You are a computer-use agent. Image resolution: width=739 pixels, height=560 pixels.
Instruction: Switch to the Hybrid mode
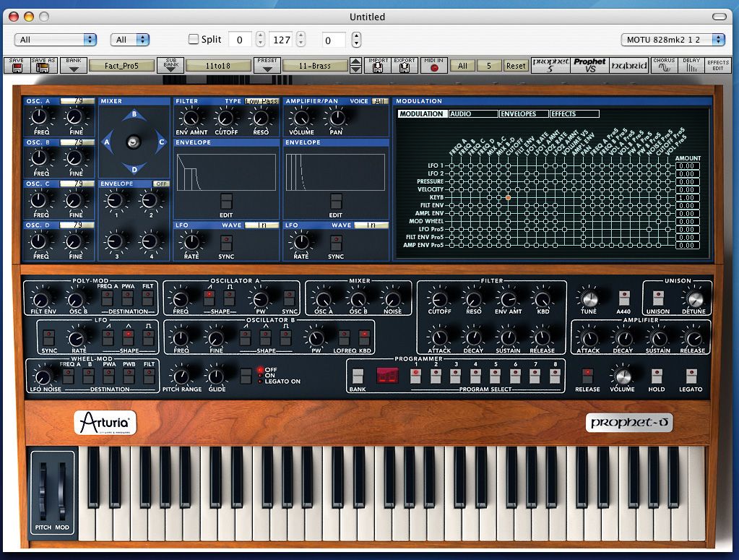(x=628, y=65)
